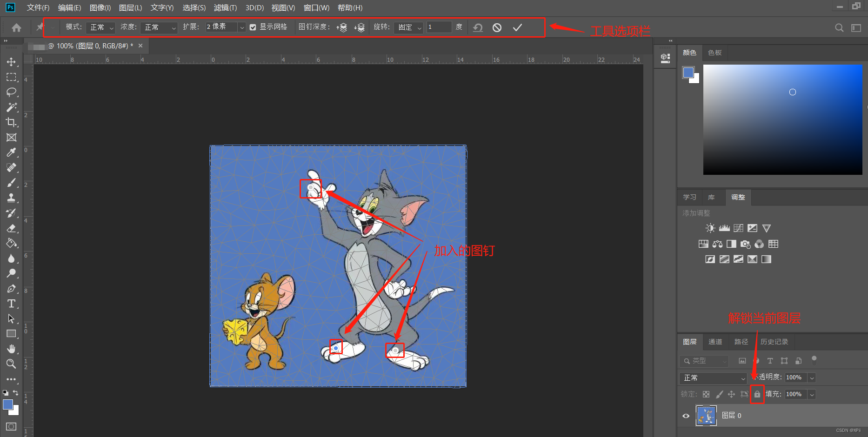The height and width of the screenshot is (437, 868).
Task: Select the Rectangle shape tool
Action: 11,334
